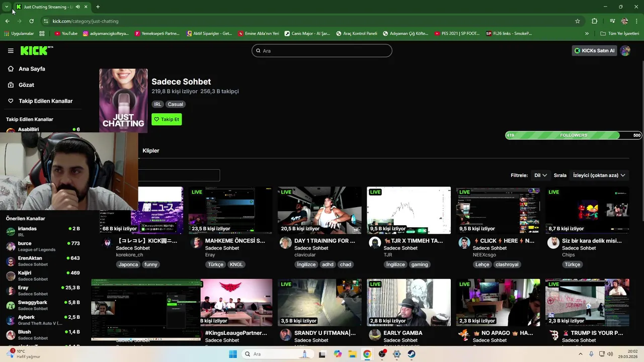Screen dimensions: 644x362
Task: Open the Tüm Yer İşaretleri bookmarks folder
Action: pyautogui.click(x=620, y=34)
